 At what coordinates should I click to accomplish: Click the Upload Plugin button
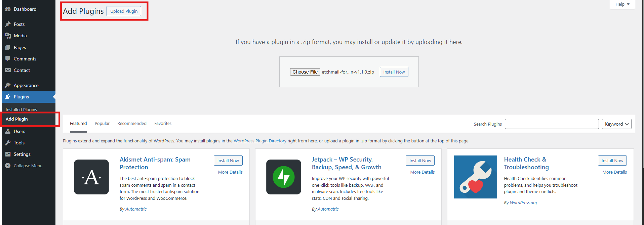(x=124, y=11)
